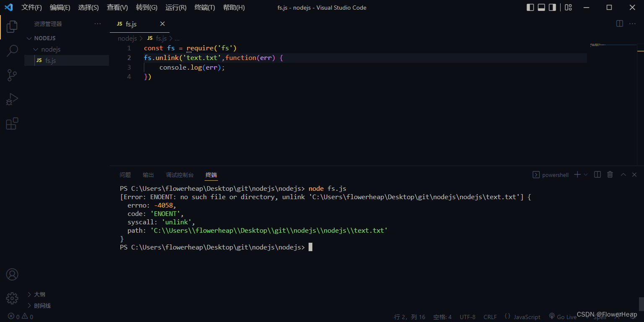
Task: Switch to the 问题 problems tab
Action: (125, 175)
